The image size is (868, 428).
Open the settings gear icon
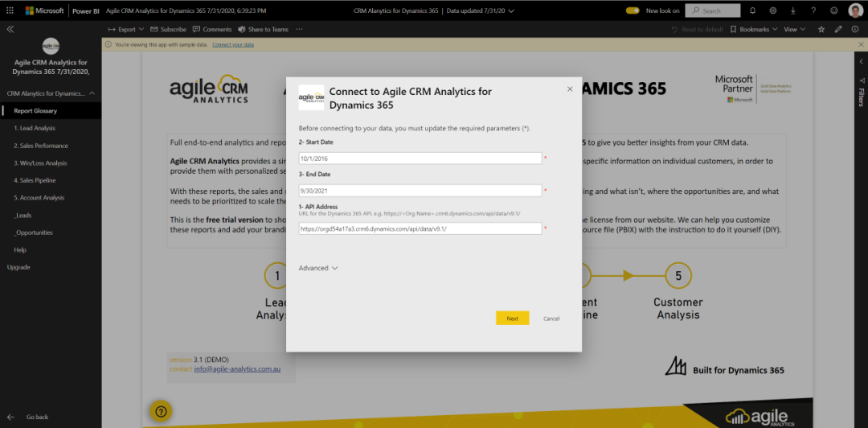pos(773,10)
